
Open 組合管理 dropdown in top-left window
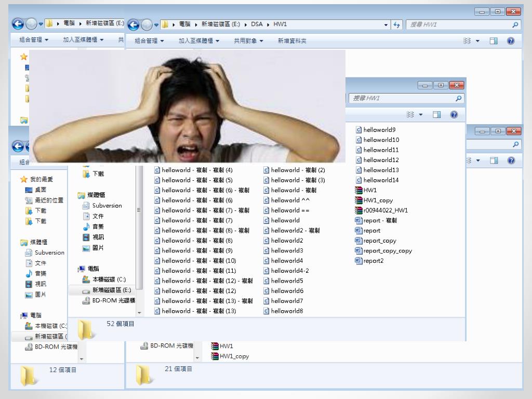coord(34,40)
